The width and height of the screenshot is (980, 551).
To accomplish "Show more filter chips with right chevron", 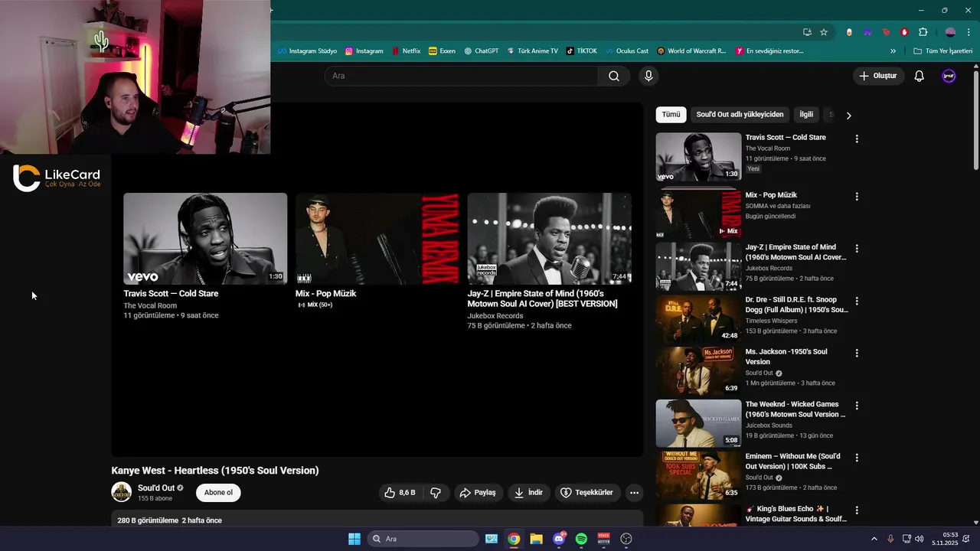I will pyautogui.click(x=848, y=116).
